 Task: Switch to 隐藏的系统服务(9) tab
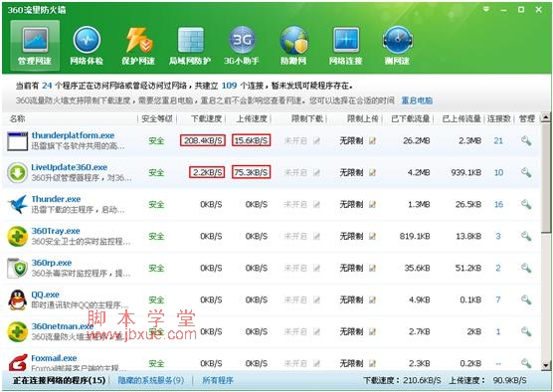tap(151, 380)
